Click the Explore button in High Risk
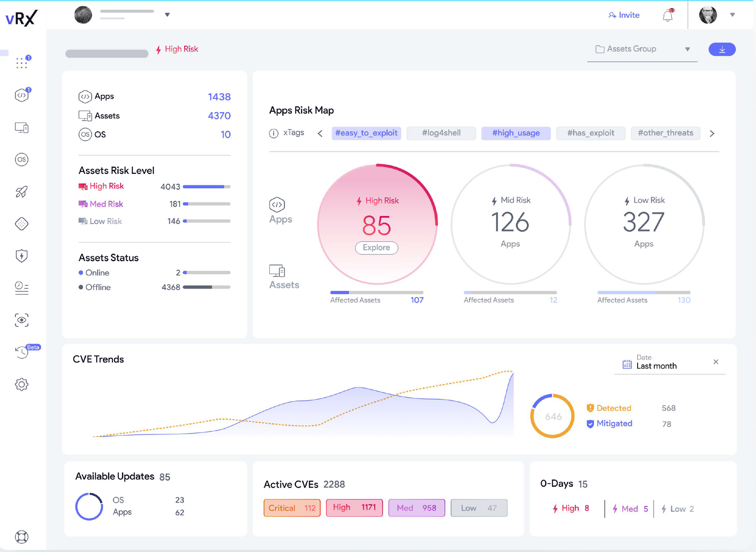756x552 pixels. point(376,248)
